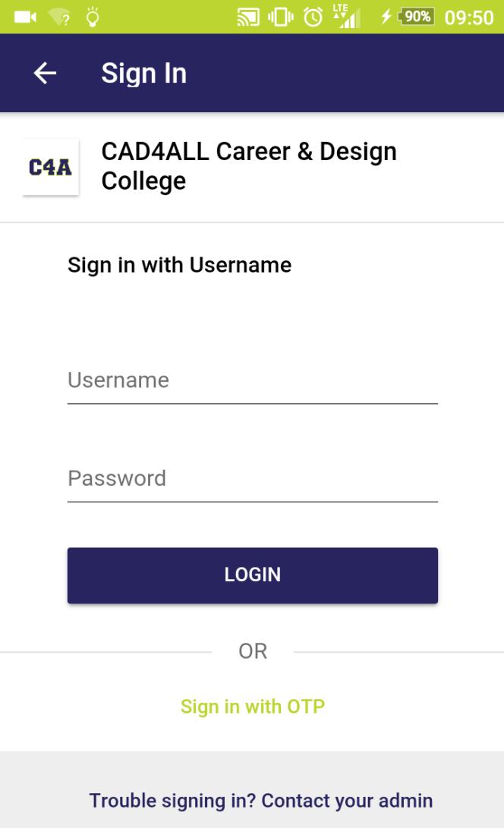The width and height of the screenshot is (504, 828).
Task: Tap the charging bolt icon
Action: click(x=386, y=17)
